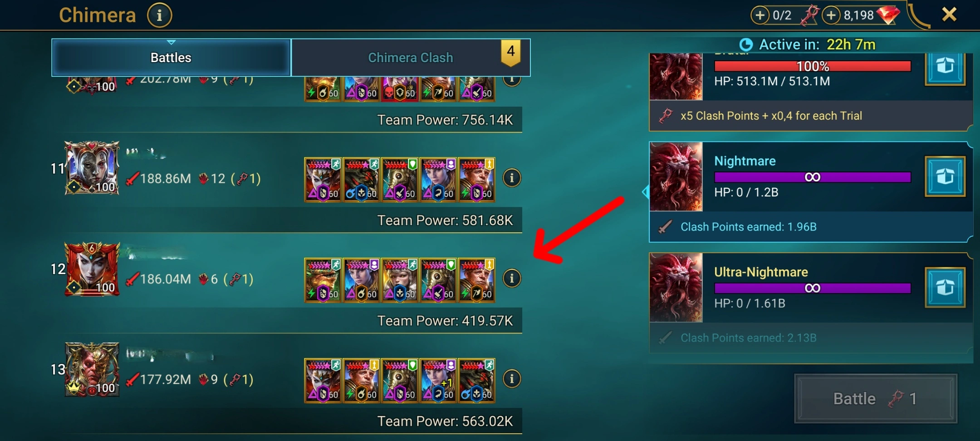Show team info for rank 11 player

[x=512, y=178]
